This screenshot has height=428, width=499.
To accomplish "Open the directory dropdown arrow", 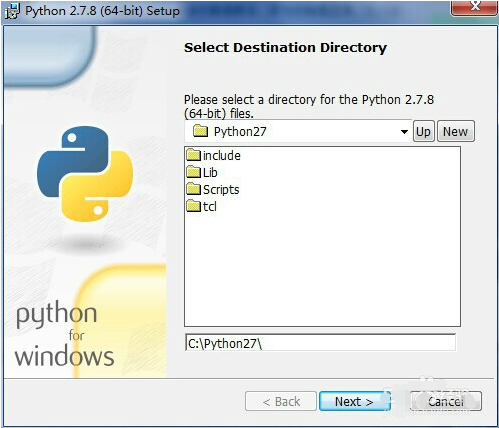I will coord(404,132).
